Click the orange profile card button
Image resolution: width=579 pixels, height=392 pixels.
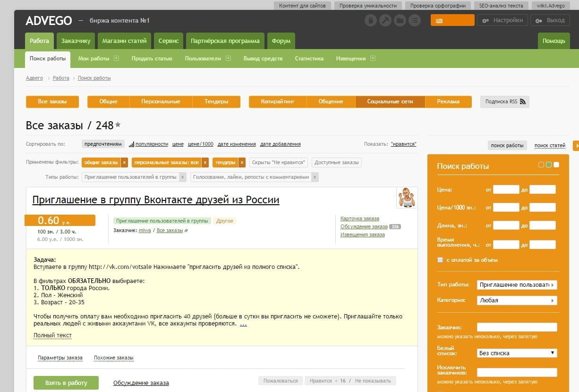coord(452,20)
